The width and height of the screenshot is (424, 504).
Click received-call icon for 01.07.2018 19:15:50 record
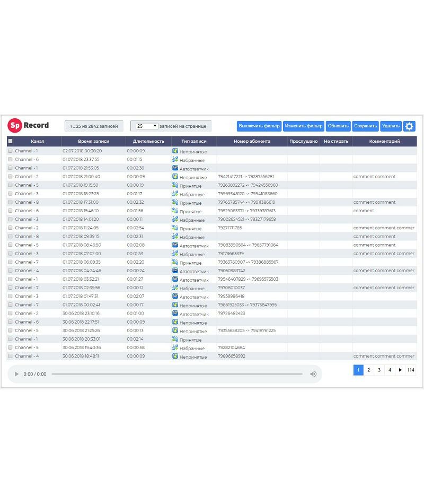coord(175,185)
